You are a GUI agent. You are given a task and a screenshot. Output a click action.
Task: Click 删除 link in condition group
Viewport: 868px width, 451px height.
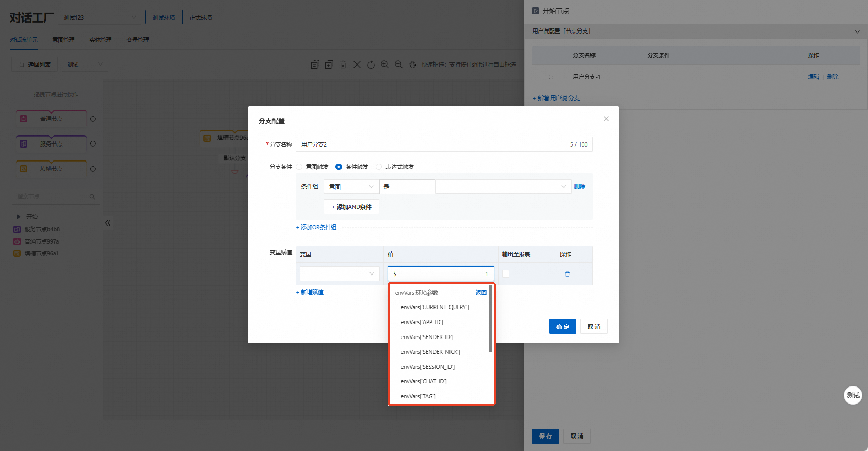(580, 186)
